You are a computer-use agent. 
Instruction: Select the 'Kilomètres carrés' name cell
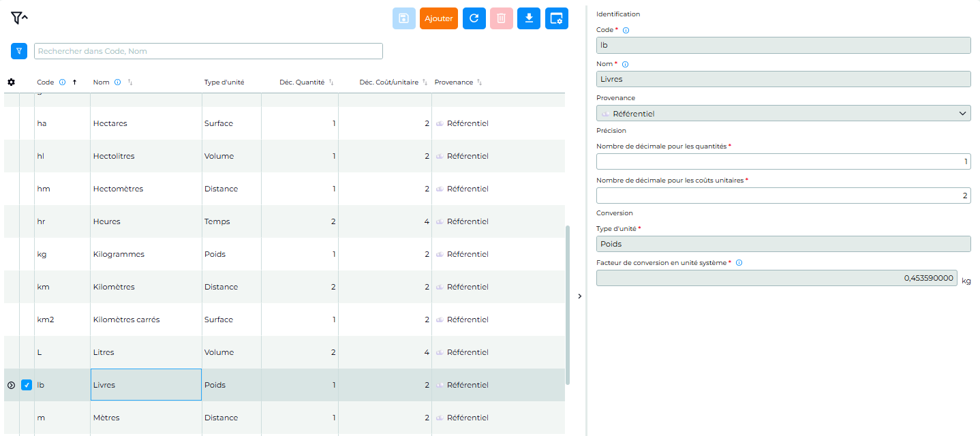pyautogui.click(x=147, y=320)
